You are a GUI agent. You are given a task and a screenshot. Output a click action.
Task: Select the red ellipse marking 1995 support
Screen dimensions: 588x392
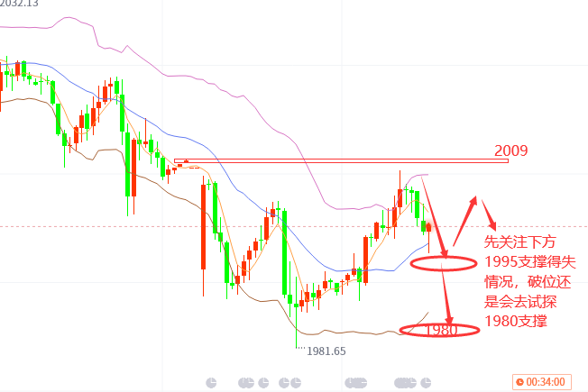[443, 263]
